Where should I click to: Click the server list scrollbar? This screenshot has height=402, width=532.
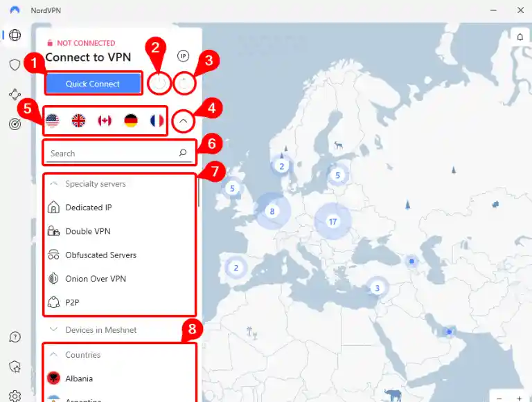click(x=199, y=192)
